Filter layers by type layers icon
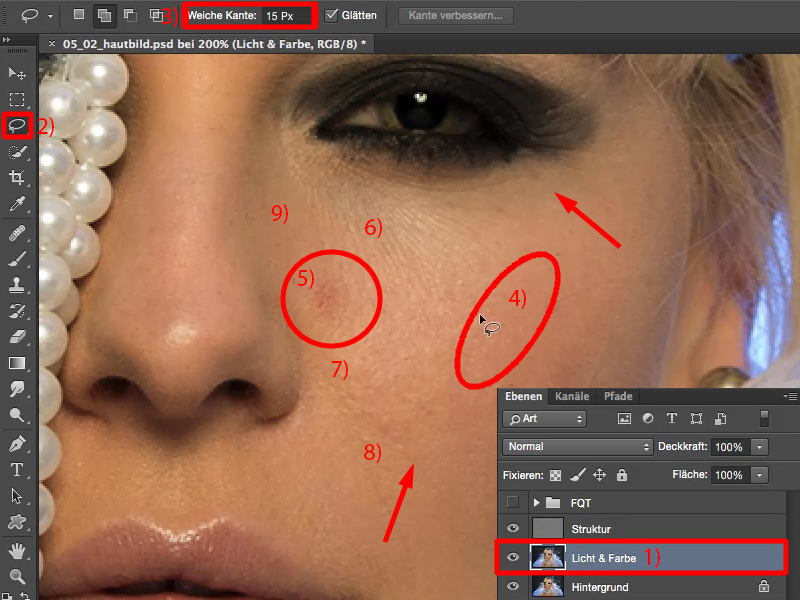Viewport: 800px width, 600px height. (x=672, y=419)
